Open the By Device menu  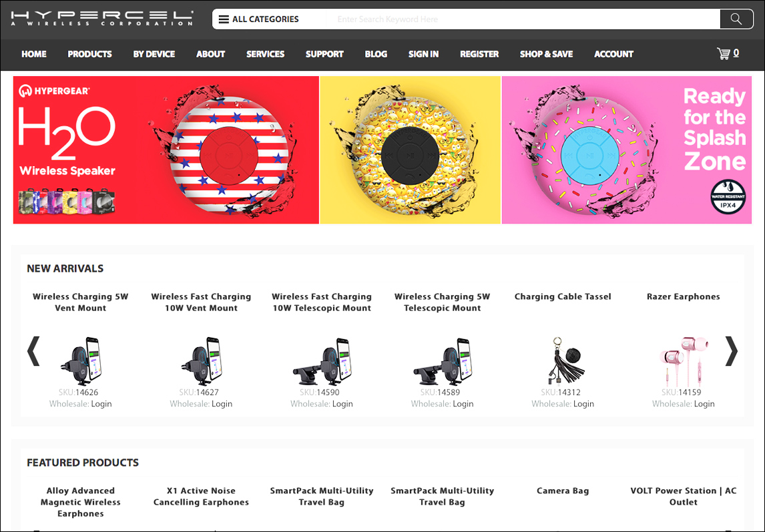(x=154, y=54)
